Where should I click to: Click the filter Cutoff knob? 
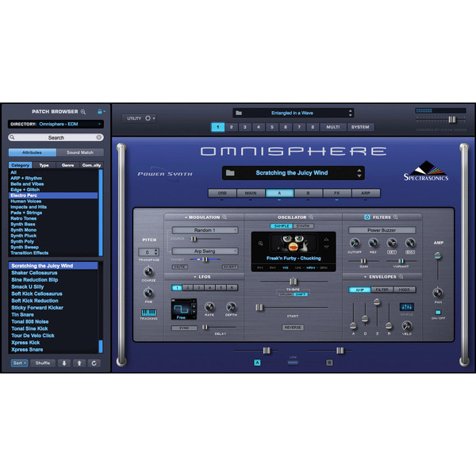pos(355,243)
